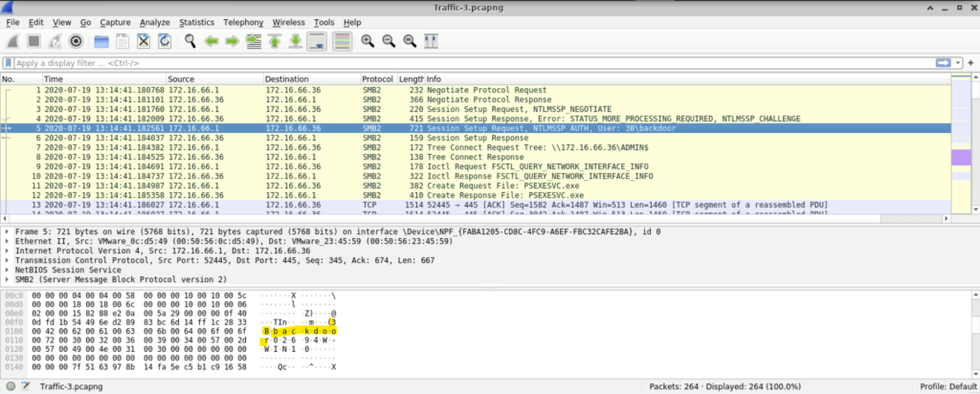Viewport: 980px width, 394px height.
Task: Click the Reload capture file icon
Action: (x=165, y=41)
